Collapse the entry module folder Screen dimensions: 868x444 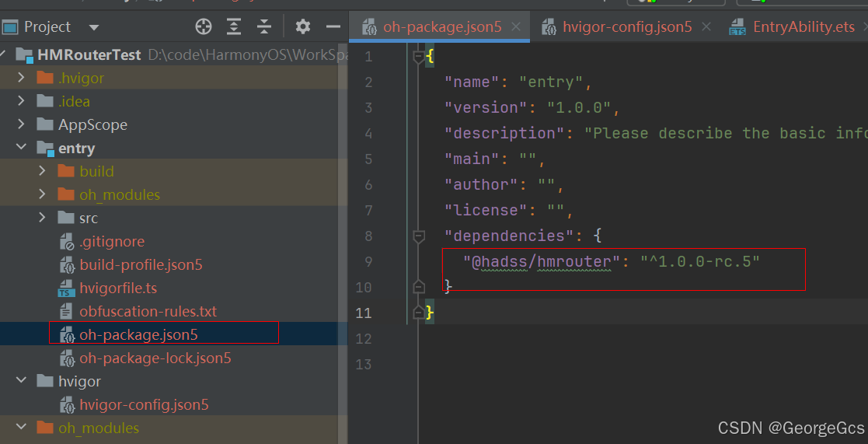(21, 148)
